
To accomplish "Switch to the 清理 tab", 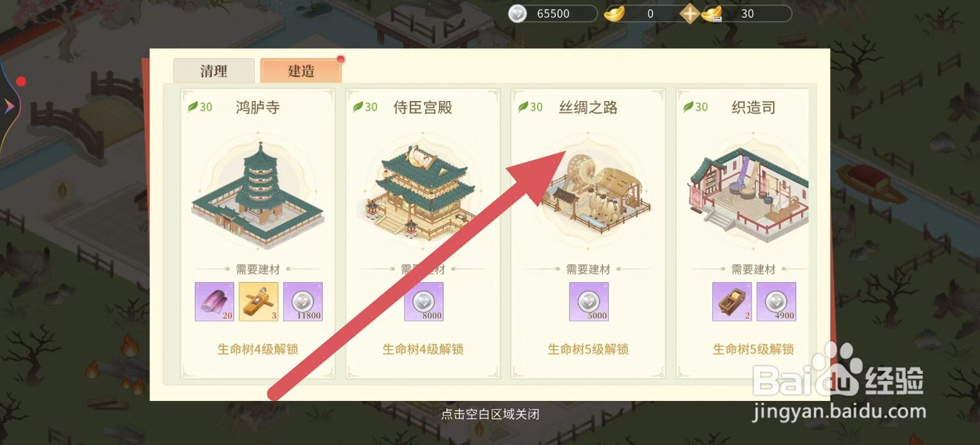I will click(x=214, y=71).
